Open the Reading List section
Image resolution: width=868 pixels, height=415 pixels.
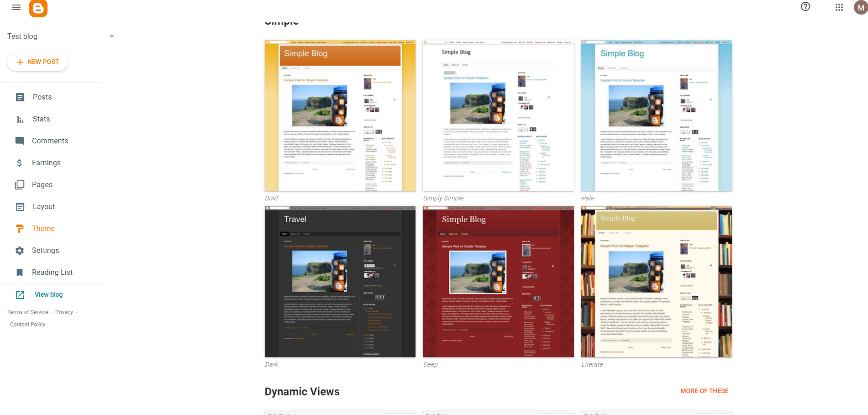tap(52, 272)
